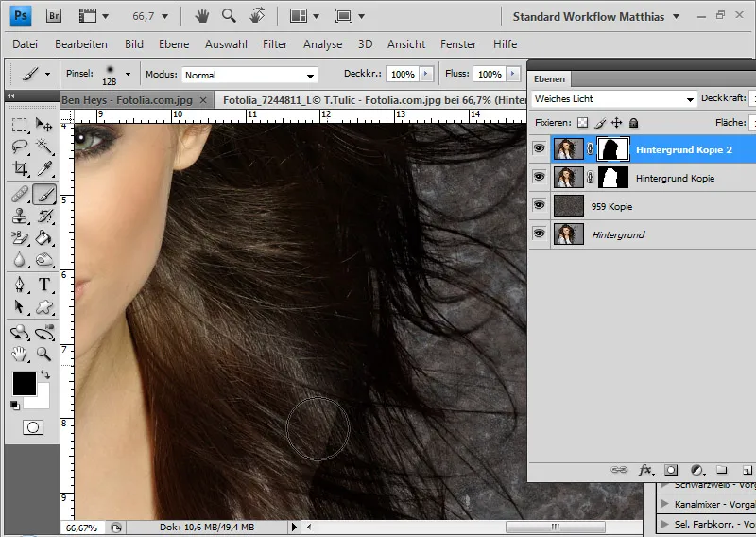756x537 pixels.
Task: Create new group folder button
Action: tap(721, 470)
